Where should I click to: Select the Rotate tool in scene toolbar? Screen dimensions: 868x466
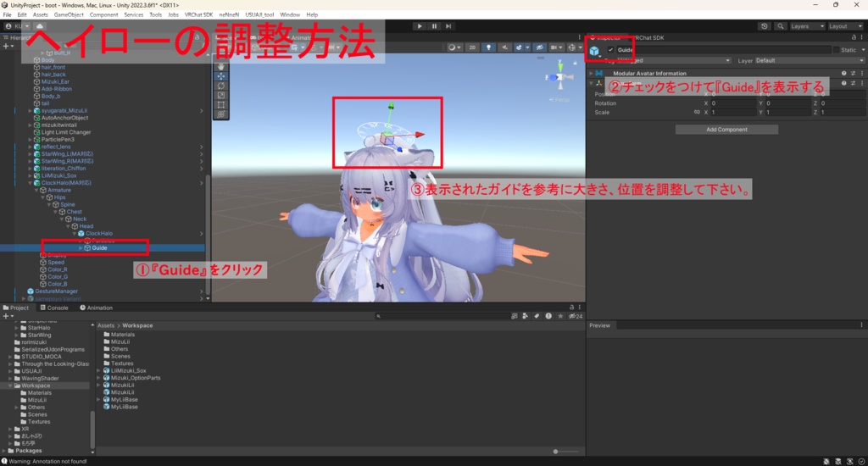pos(221,86)
